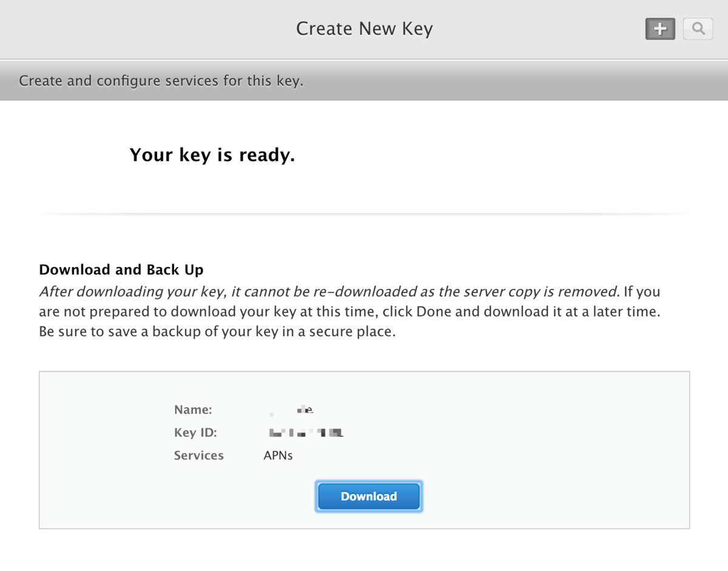Image resolution: width=728 pixels, height=571 pixels.
Task: Activate the search tool beside the plus button
Action: (x=698, y=29)
